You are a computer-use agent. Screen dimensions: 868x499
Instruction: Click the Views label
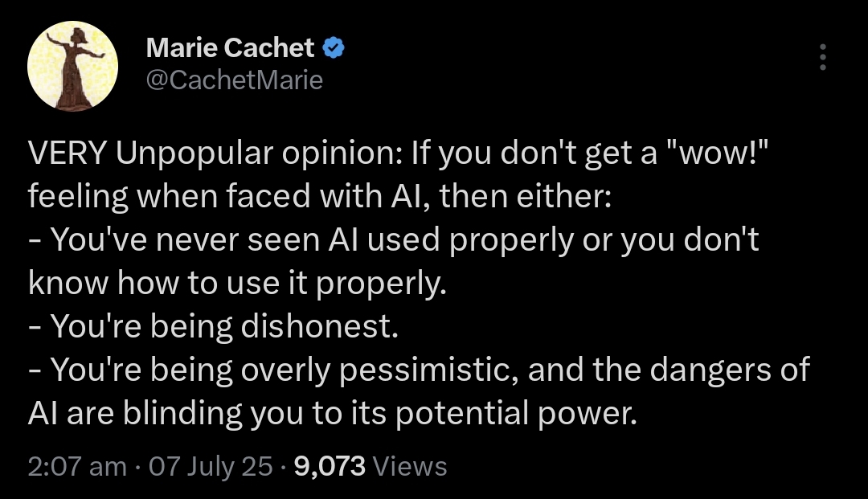(410, 466)
